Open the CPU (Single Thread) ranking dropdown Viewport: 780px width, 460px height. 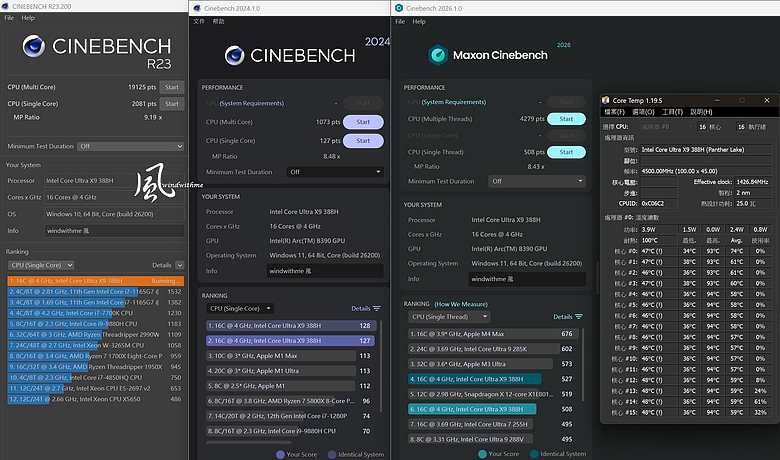(449, 317)
